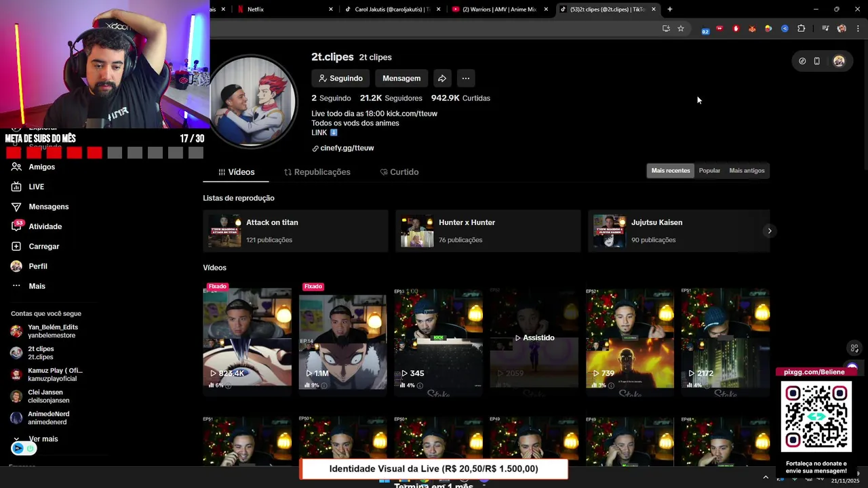Click the Chrome profile avatar in toolbar
This screenshot has height=488, width=868.
(842, 28)
